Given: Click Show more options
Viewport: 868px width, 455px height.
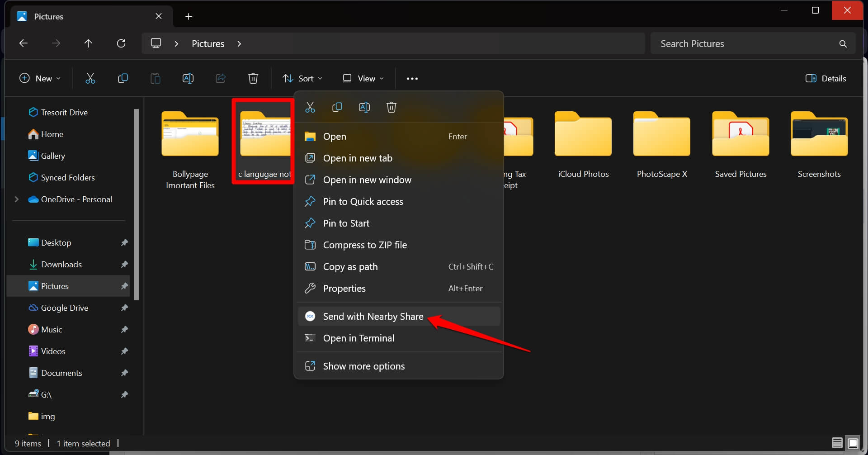Looking at the screenshot, I should click(x=363, y=366).
